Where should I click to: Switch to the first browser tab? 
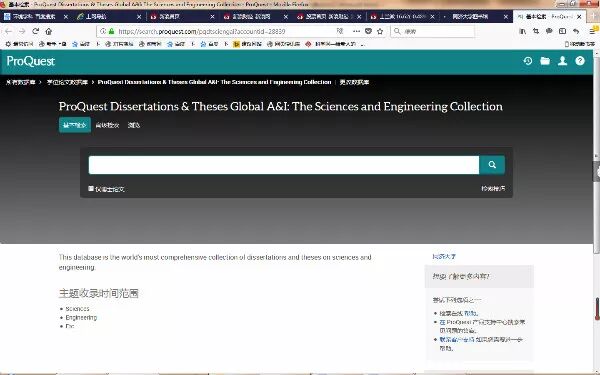[36, 17]
